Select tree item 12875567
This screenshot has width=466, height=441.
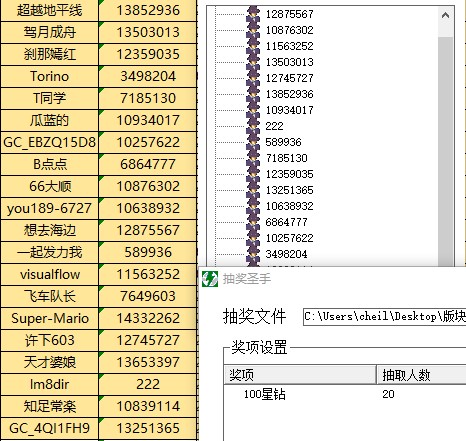pos(289,14)
